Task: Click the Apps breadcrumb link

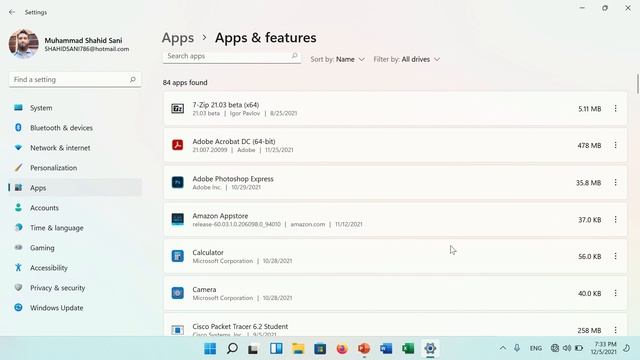Action: point(178,38)
